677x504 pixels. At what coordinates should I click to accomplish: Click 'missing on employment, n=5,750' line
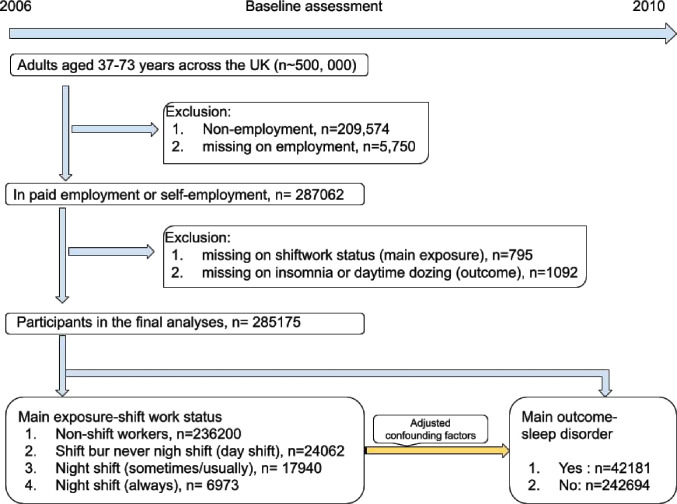[x=309, y=146]
